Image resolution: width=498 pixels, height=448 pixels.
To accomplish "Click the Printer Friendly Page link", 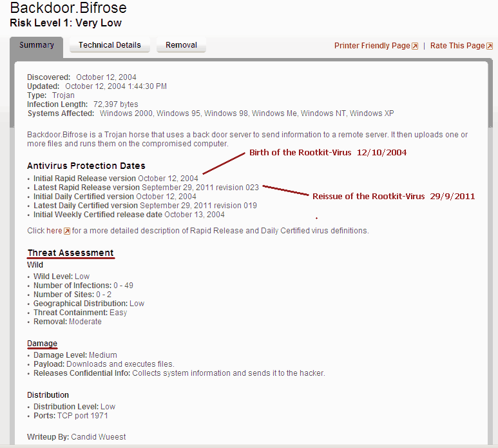I will pos(372,46).
